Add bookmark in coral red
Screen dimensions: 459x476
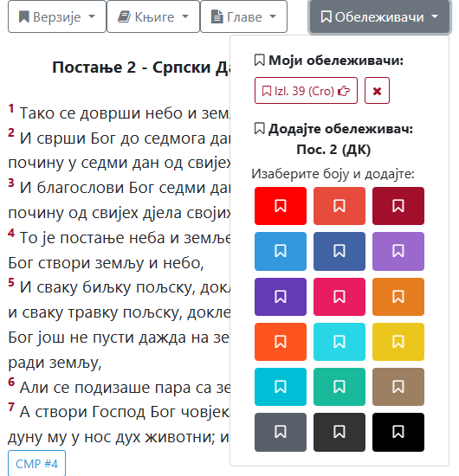click(x=339, y=206)
